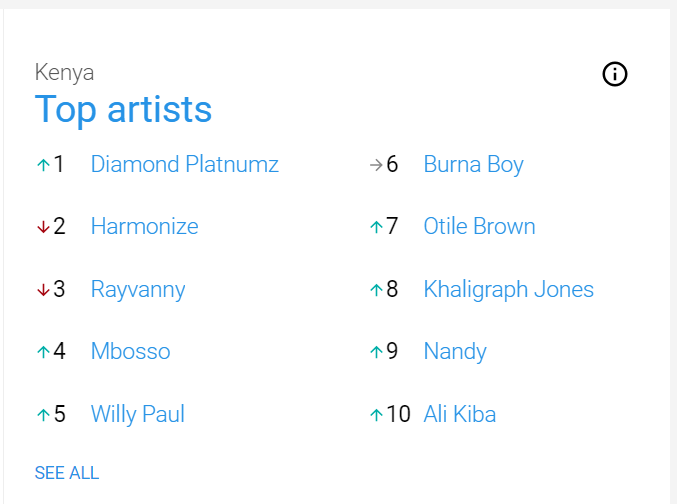Click Otile Brown link
677x504 pixels.
479,226
